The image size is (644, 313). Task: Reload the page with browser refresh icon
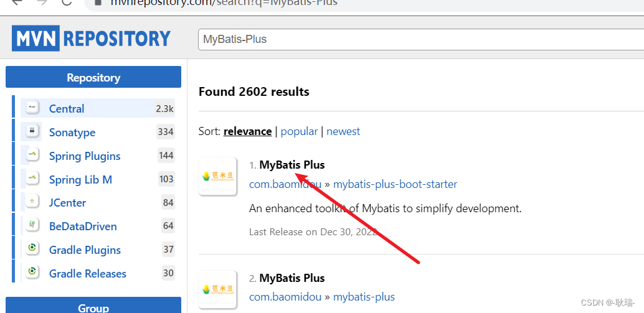point(66,2)
